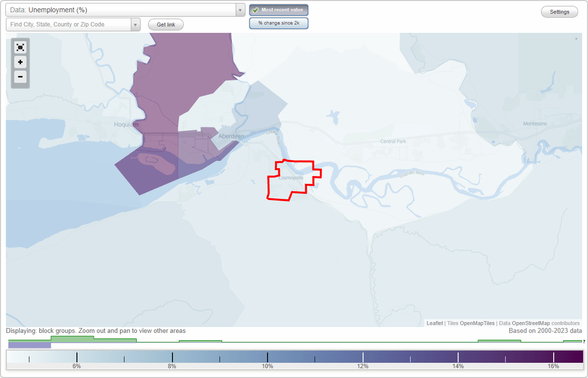Click the Get link button
Image resolution: width=588 pixels, height=378 pixels.
(166, 25)
